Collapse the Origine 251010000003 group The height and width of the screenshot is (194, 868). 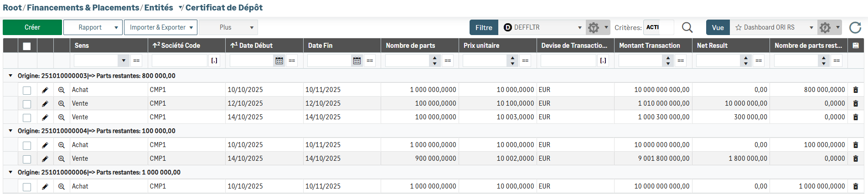click(x=10, y=76)
